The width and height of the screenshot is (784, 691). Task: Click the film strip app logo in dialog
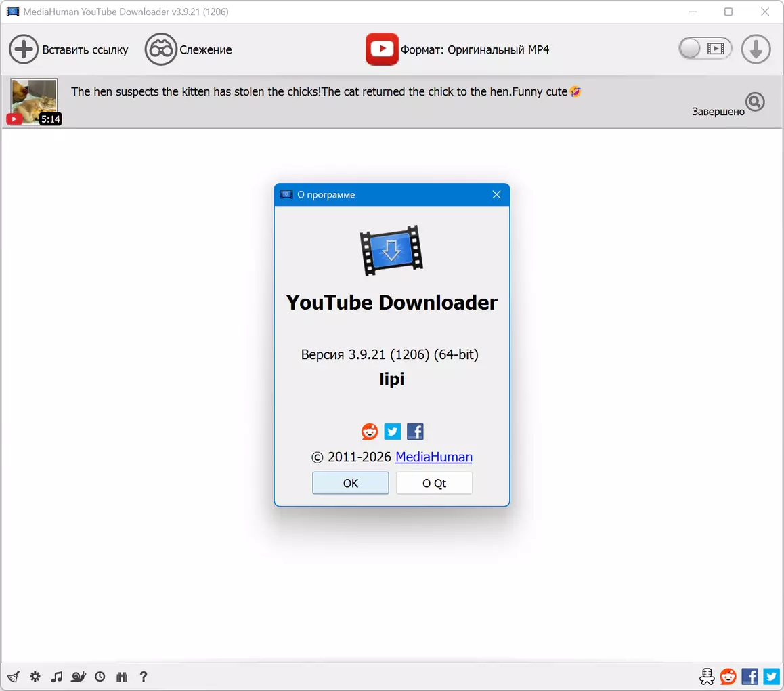391,250
